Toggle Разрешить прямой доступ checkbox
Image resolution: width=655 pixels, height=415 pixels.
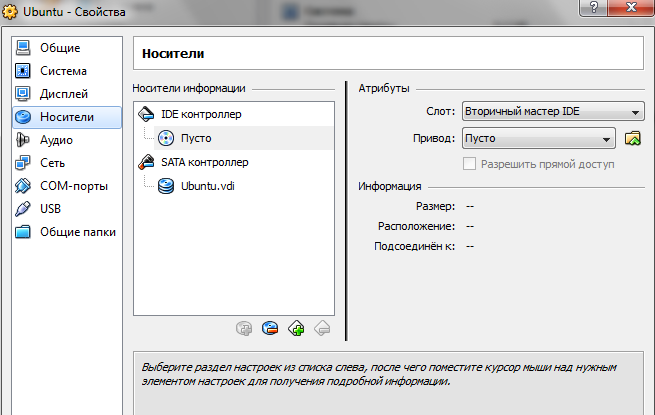tap(469, 164)
